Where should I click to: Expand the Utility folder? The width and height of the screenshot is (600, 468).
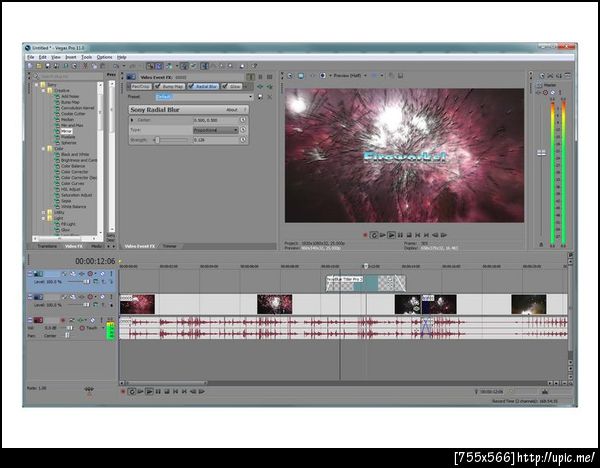[x=44, y=212]
